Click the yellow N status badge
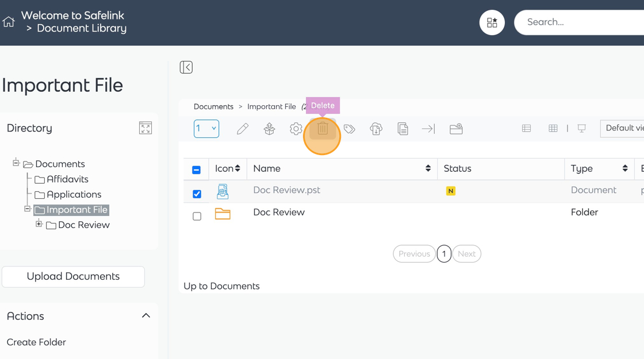 (451, 191)
